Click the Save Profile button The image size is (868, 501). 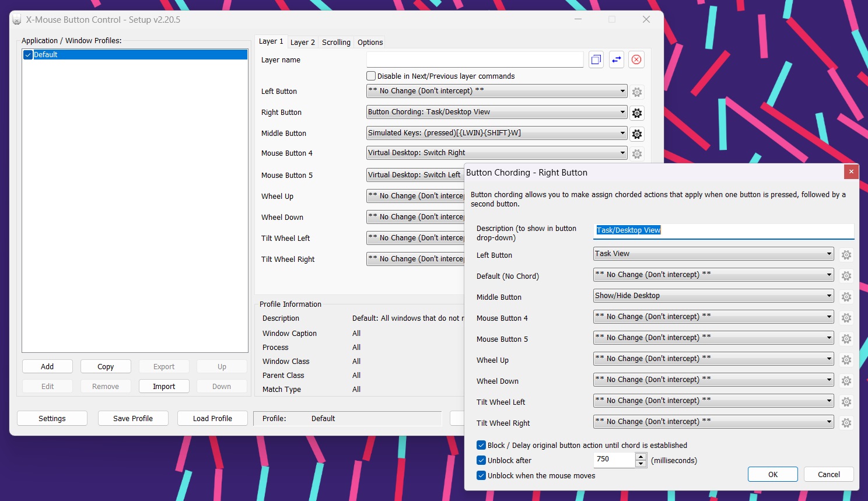[133, 418]
